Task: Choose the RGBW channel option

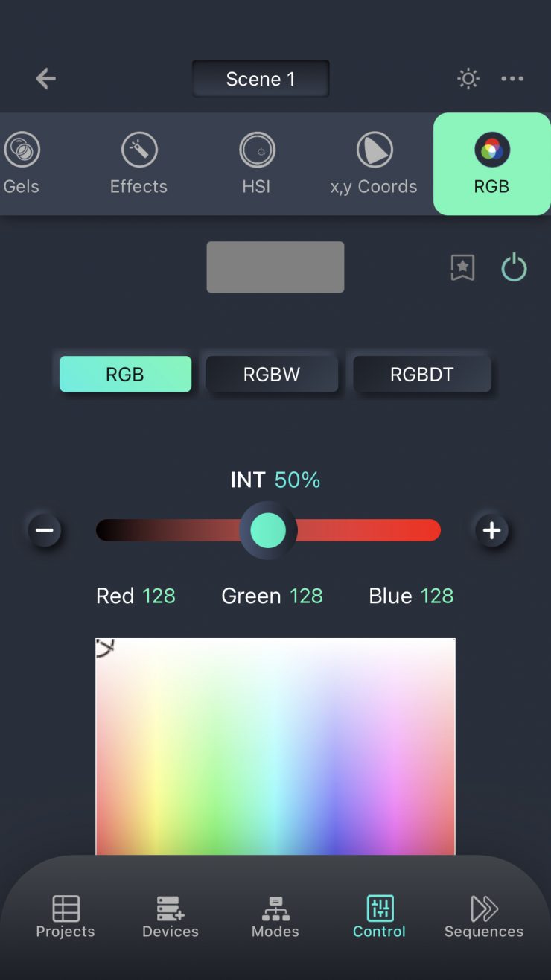Action: point(272,374)
